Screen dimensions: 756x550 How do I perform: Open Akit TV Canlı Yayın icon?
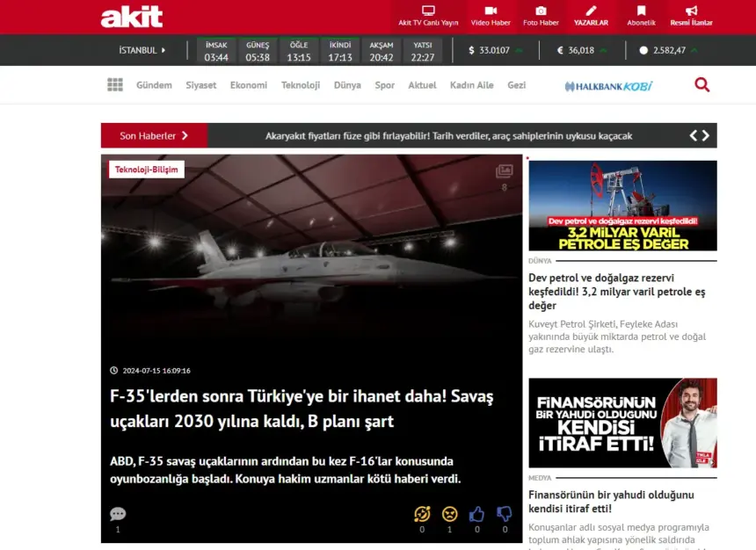click(x=428, y=11)
